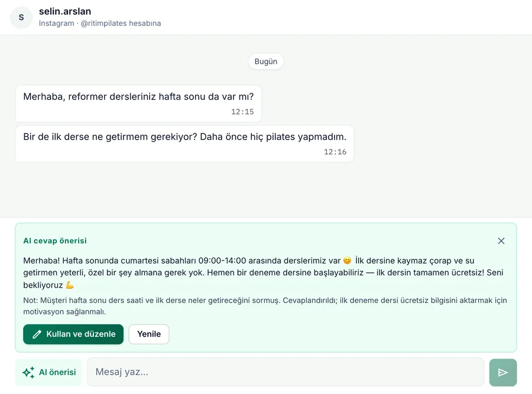Screen dimensions: 532x394
Task: Click the smiling emoji in the suggestion
Action: point(347,261)
